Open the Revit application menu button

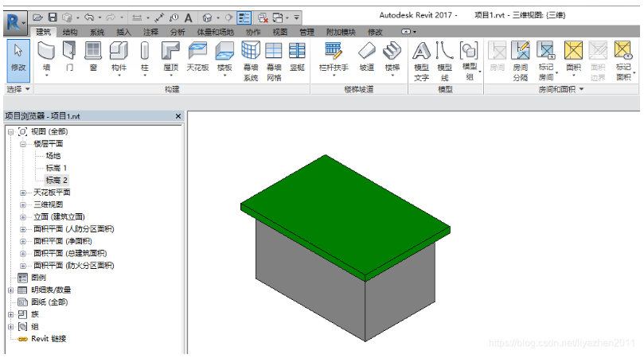(15, 22)
